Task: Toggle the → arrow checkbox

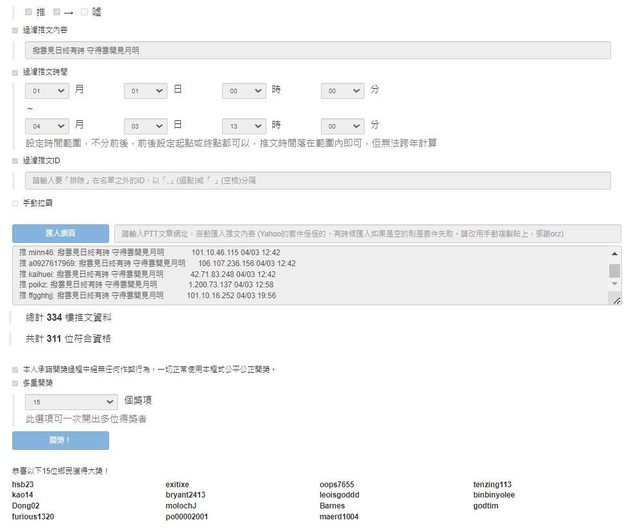Action: pyautogui.click(x=57, y=12)
